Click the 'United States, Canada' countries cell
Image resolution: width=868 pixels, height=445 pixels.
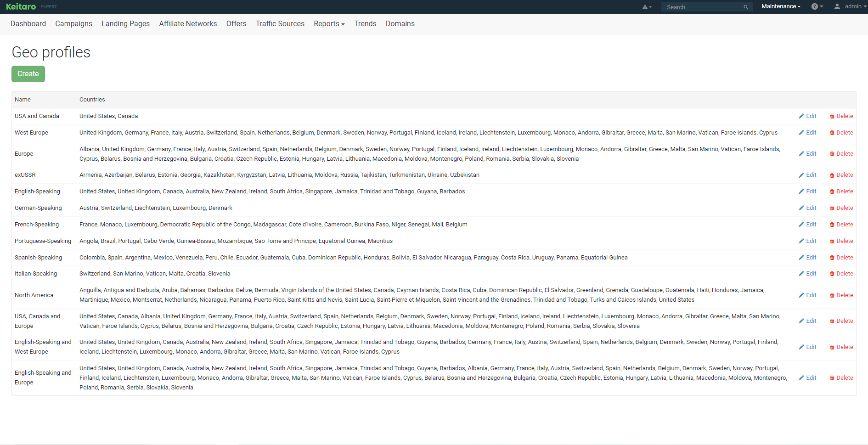tap(108, 116)
